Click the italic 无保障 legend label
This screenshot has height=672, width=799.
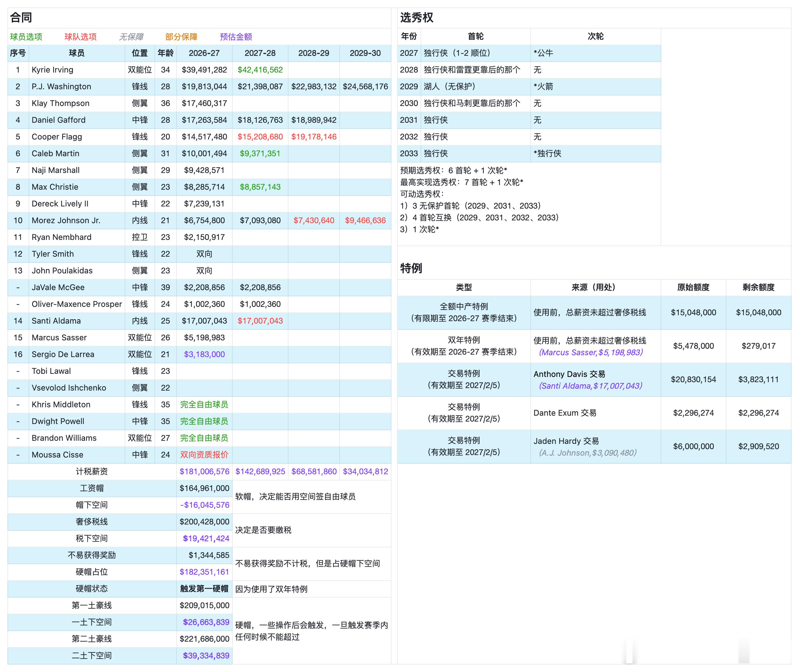(x=131, y=37)
